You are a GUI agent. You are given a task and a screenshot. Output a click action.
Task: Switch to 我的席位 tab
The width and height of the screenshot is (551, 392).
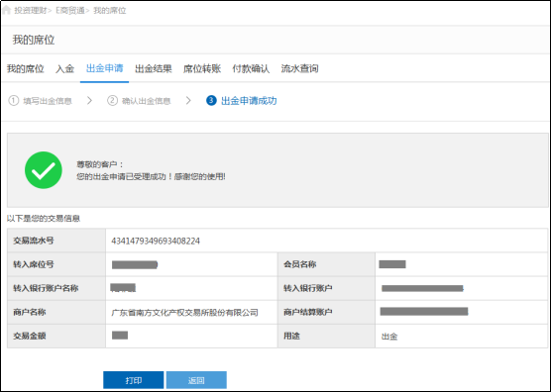[26, 68]
